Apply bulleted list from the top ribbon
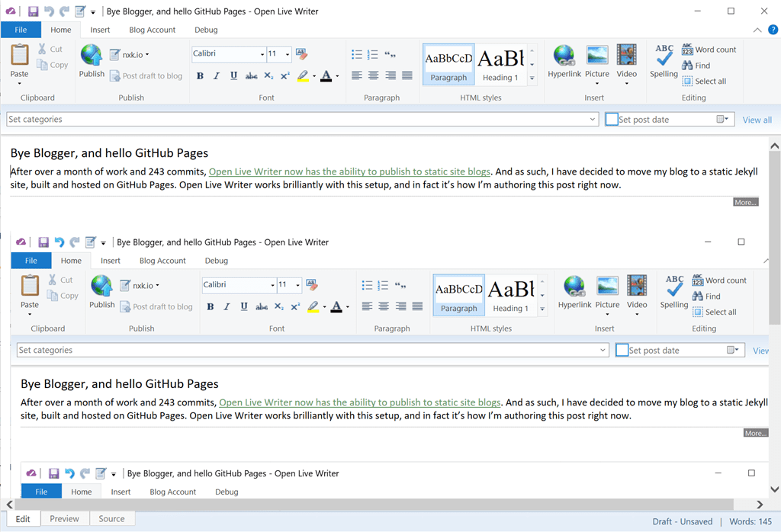The width and height of the screenshot is (781, 532). click(x=356, y=54)
